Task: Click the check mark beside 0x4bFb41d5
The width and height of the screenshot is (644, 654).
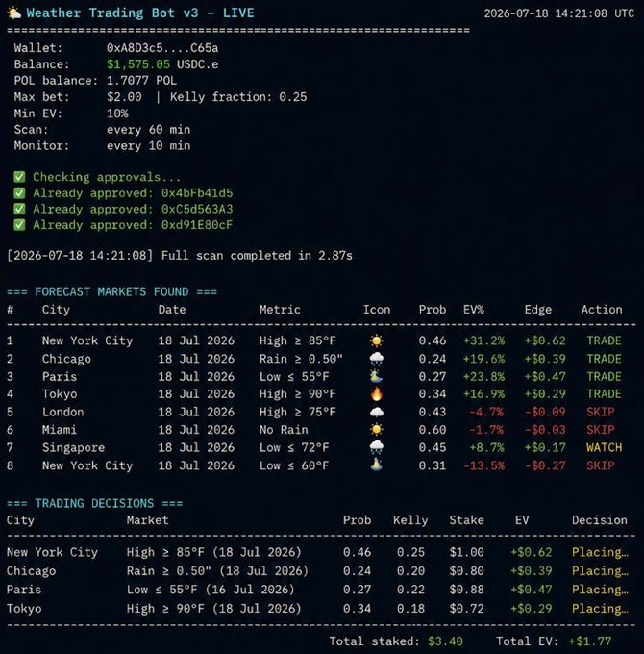Action: pyautogui.click(x=19, y=193)
